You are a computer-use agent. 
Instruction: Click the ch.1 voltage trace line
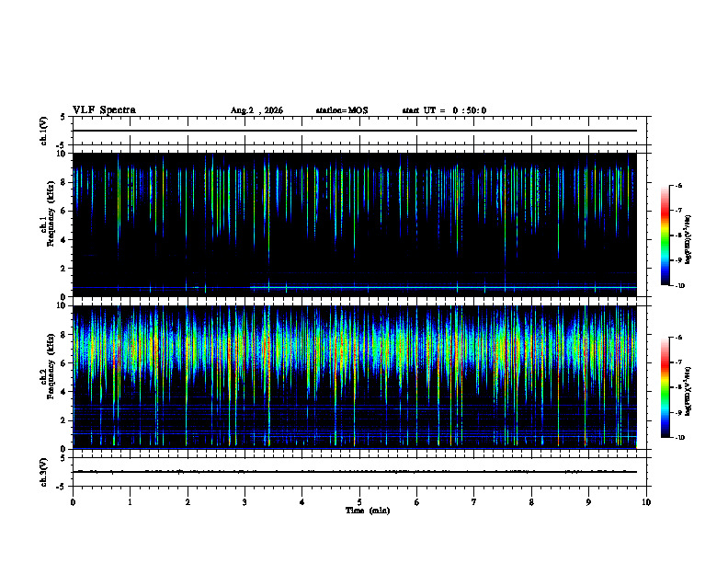(355, 131)
